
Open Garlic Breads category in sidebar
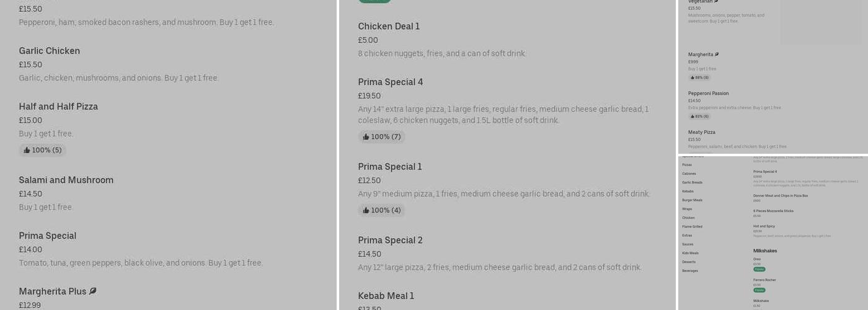click(x=692, y=182)
